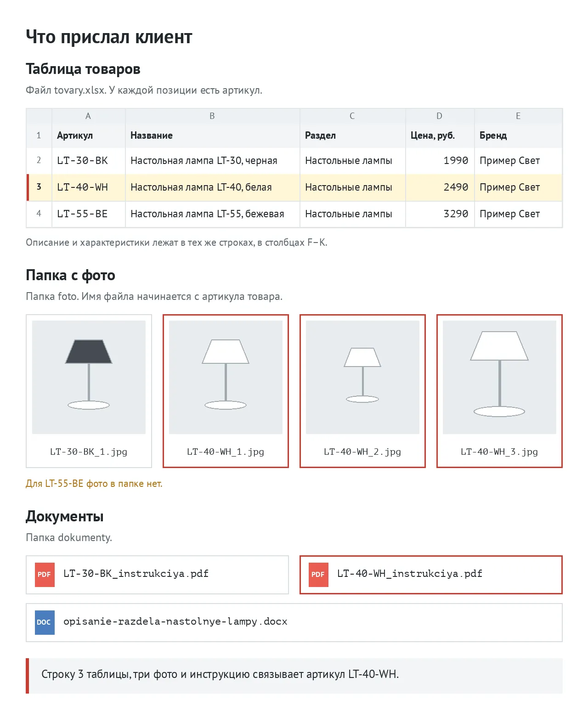This screenshot has width=588, height=717.
Task: Click the cell 'Настольная лампа LT-55, бежевая'
Action: (213, 214)
